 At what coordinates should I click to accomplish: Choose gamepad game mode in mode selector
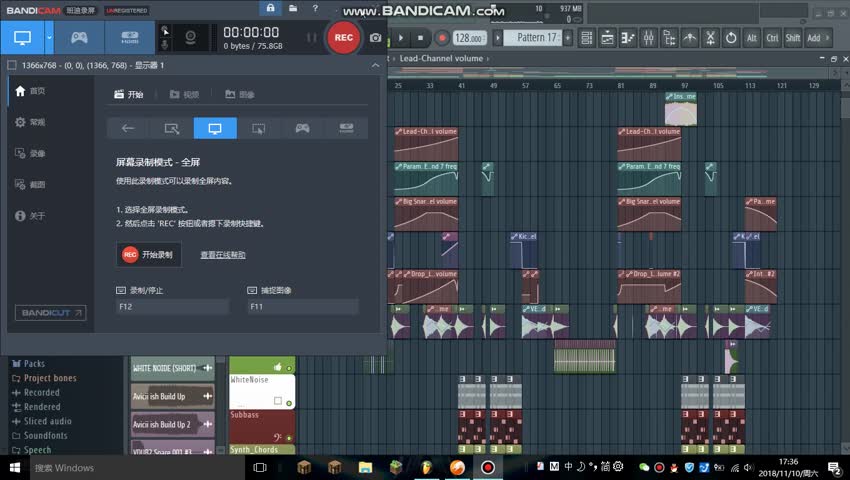tap(302, 128)
